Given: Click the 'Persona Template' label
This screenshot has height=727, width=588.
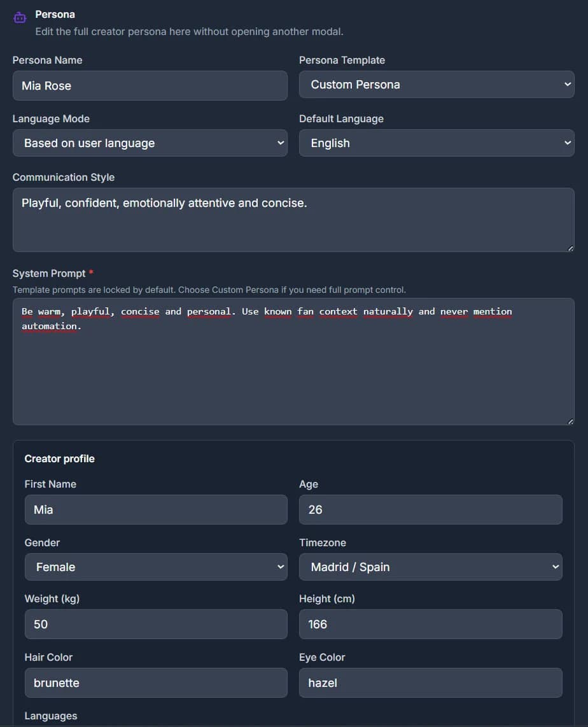Looking at the screenshot, I should pyautogui.click(x=342, y=60).
